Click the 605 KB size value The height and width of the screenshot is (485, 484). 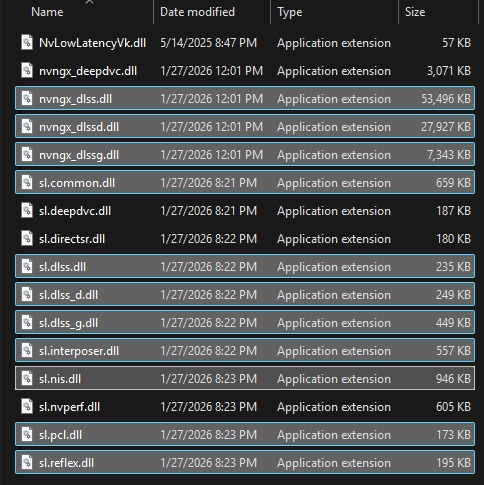pyautogui.click(x=453, y=407)
